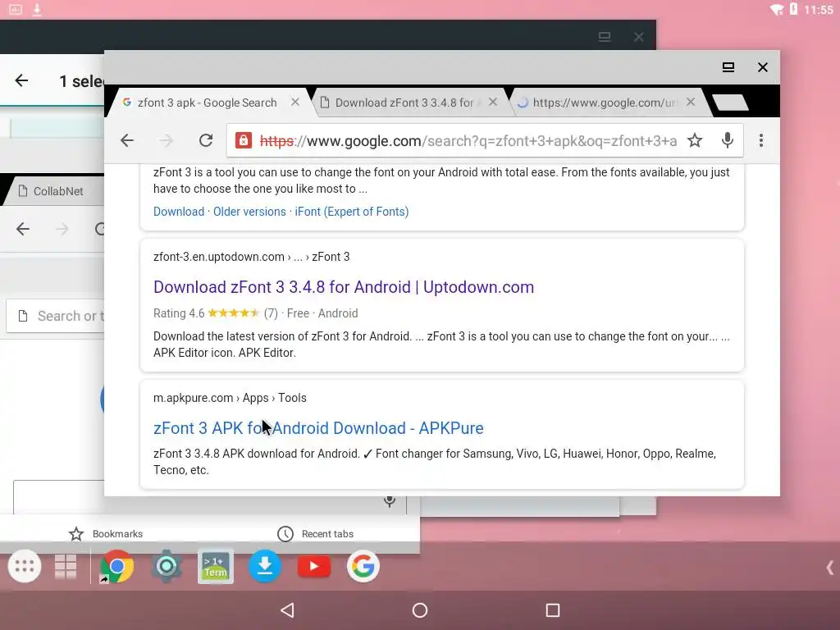Switch to the https://www.google.com/url tab
The height and width of the screenshot is (630, 840).
pos(605,103)
